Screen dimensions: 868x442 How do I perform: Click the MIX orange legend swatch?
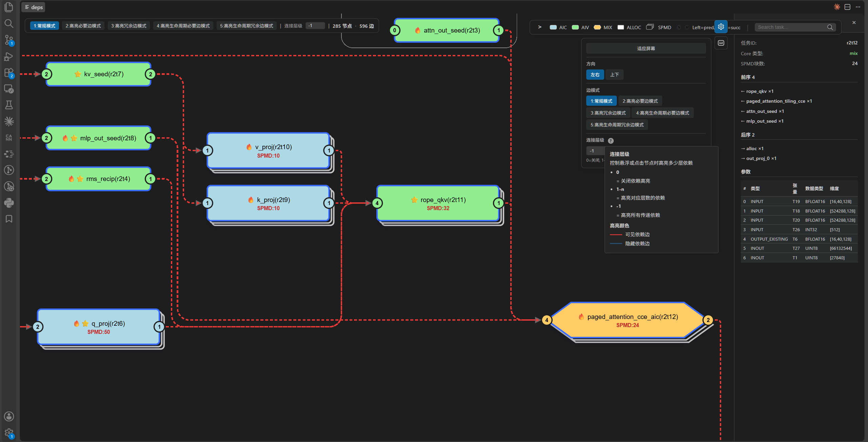[597, 27]
